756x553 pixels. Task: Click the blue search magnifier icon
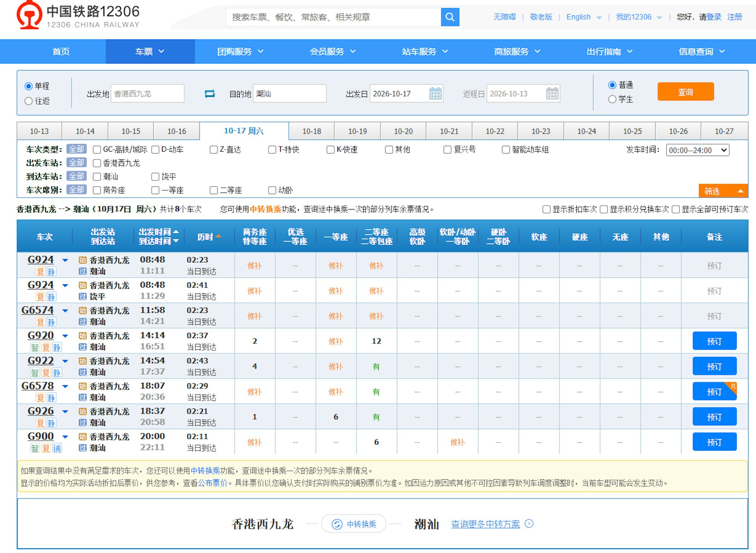(x=450, y=17)
